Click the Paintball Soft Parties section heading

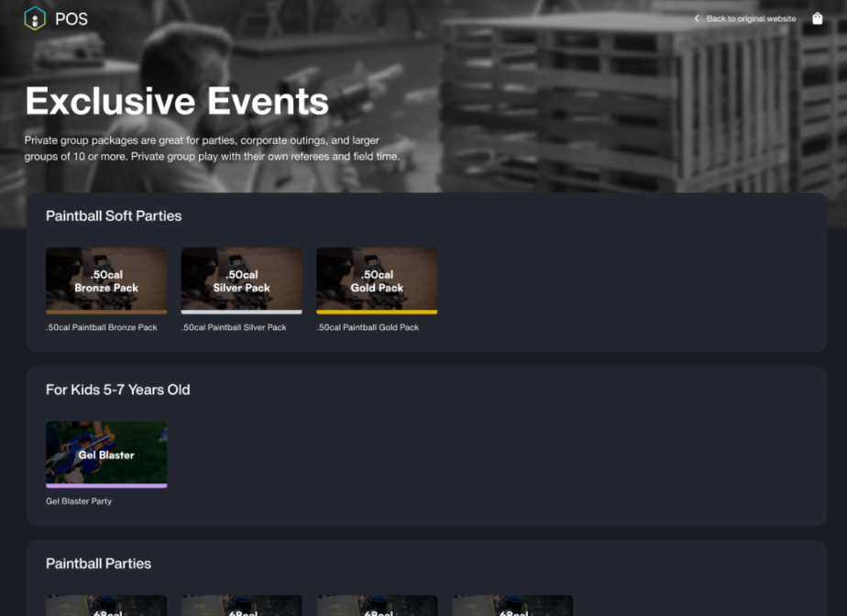[114, 216]
